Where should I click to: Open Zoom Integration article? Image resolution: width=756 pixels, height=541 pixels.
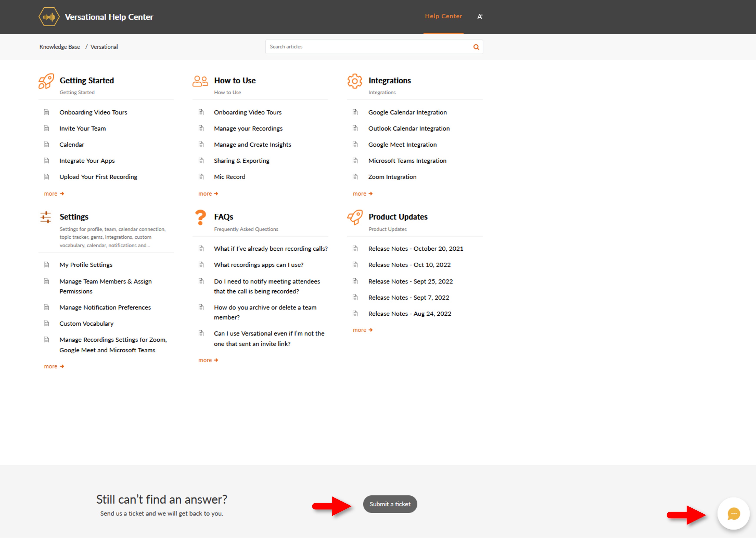tap(392, 177)
